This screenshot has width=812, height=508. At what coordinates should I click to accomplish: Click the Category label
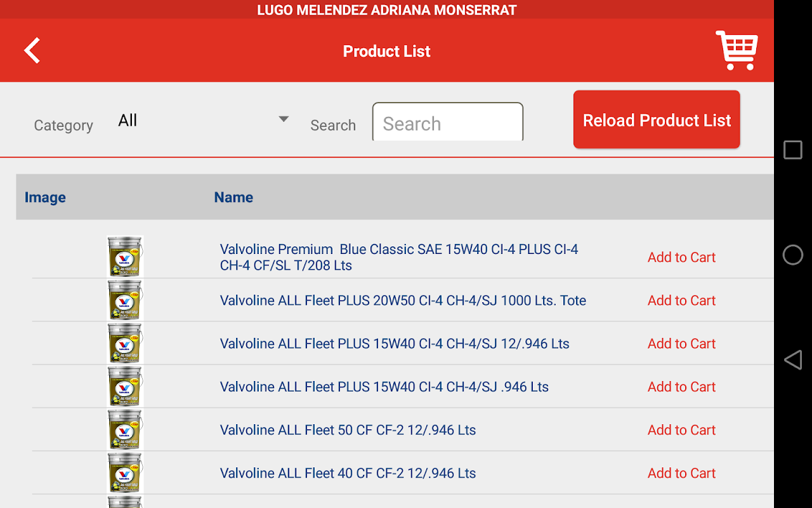coord(63,126)
